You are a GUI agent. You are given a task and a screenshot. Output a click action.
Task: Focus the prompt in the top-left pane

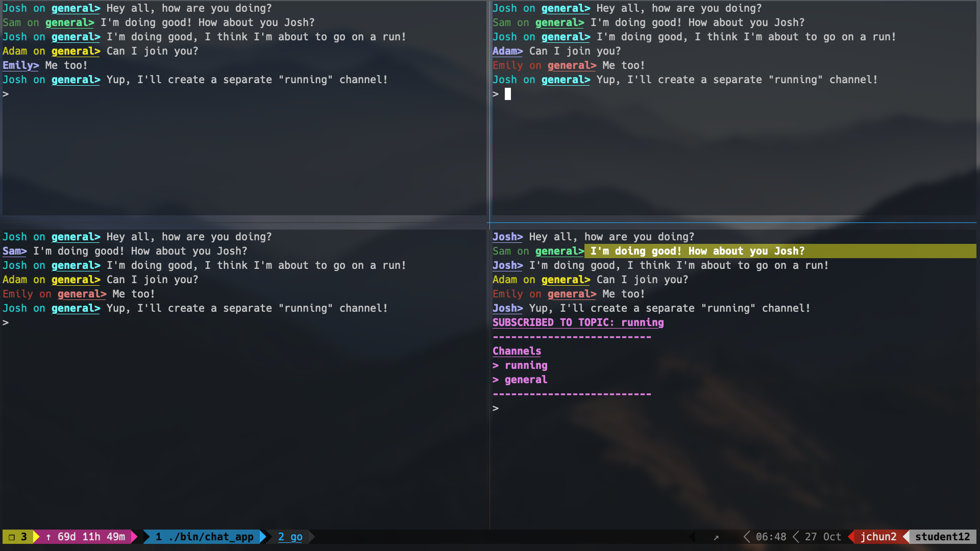(6, 94)
